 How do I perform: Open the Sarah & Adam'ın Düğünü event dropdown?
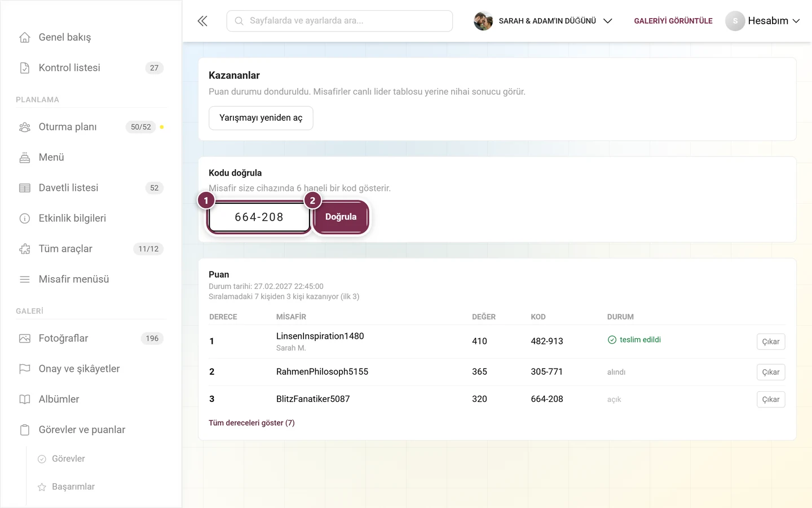pos(543,21)
